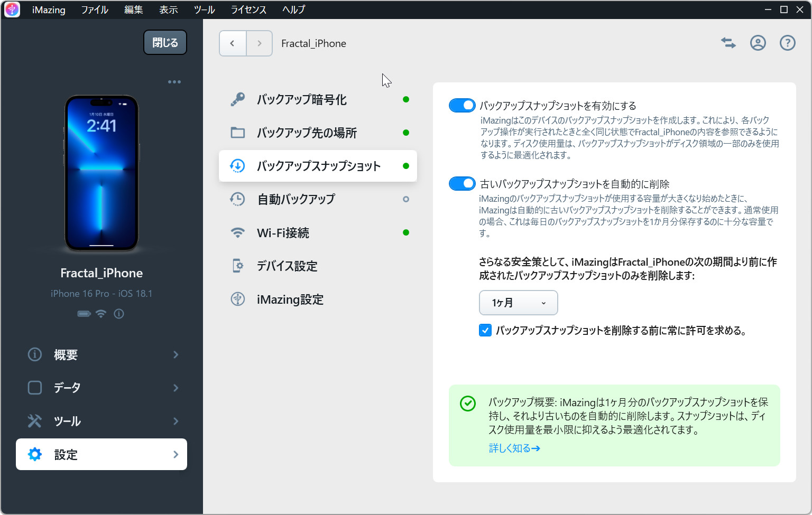Image resolution: width=812 pixels, height=515 pixels.
Task: Go back with the left arrow button
Action: 233,43
